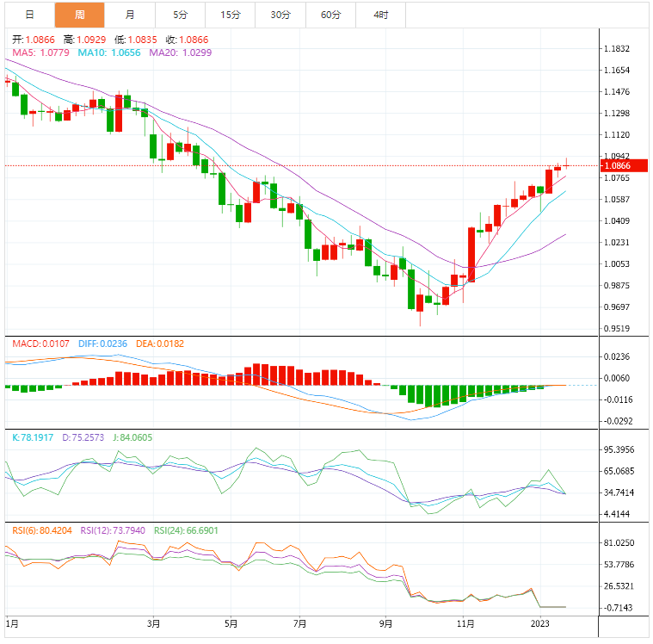Click the RSI(24): 66.6901 label
This screenshot has height=644, width=653.
(186, 530)
